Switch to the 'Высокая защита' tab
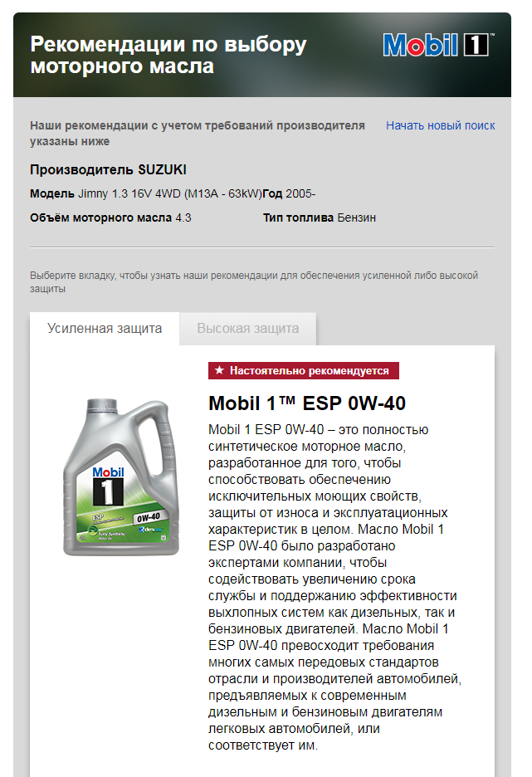The height and width of the screenshot is (777, 532). tap(247, 328)
